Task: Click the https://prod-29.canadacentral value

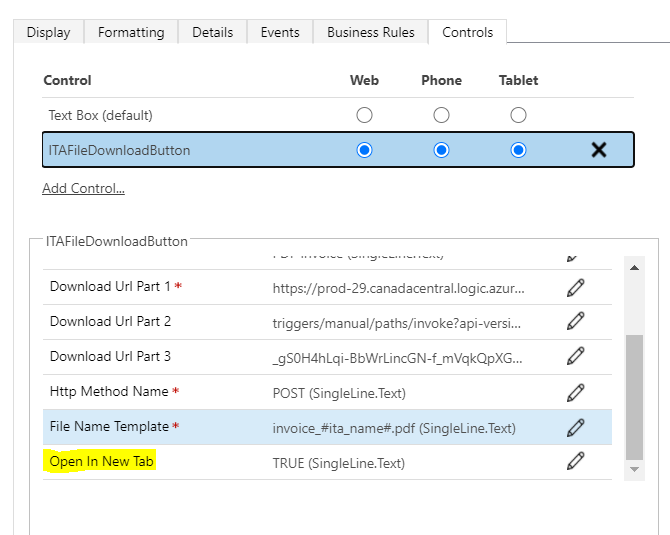Action: 398,288
